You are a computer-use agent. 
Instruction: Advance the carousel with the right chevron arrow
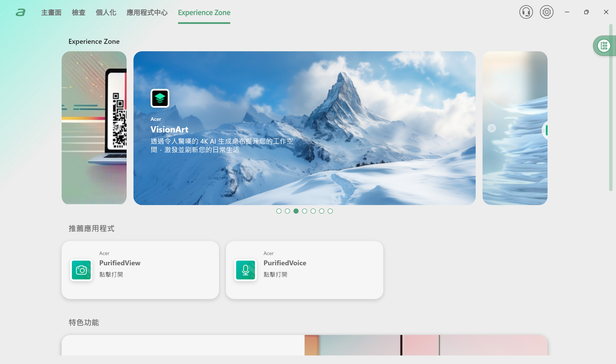point(492,128)
